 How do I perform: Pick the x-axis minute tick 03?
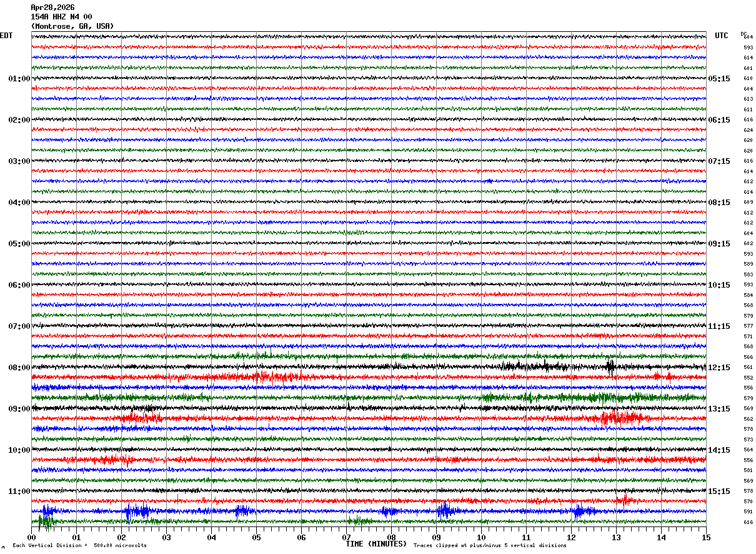166,537
